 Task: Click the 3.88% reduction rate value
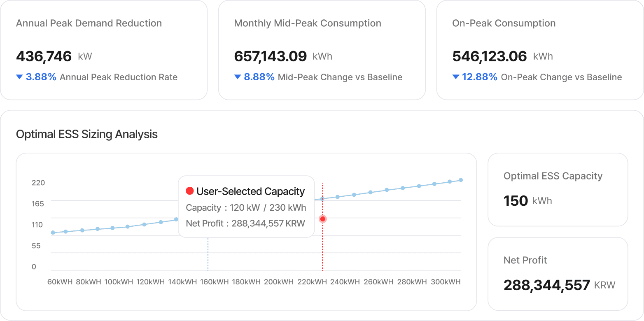click(41, 77)
